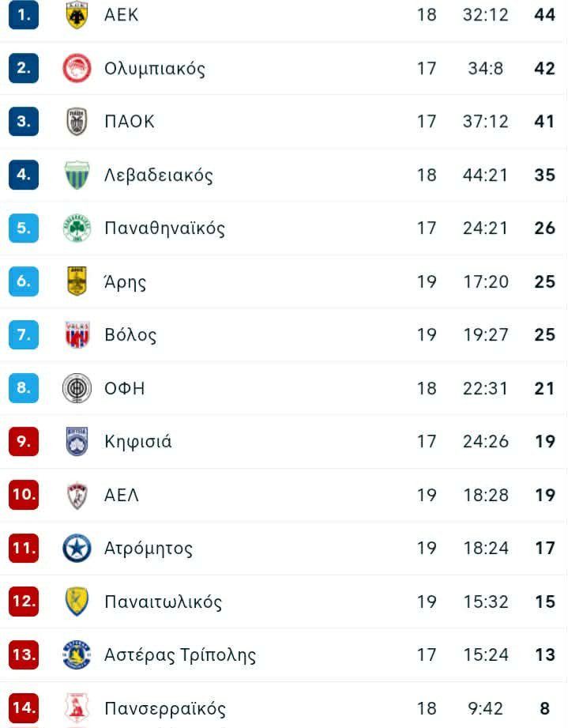Click the Ατρόμητος blue star crest
Viewport: 568px width, 728px height.
[x=77, y=549]
